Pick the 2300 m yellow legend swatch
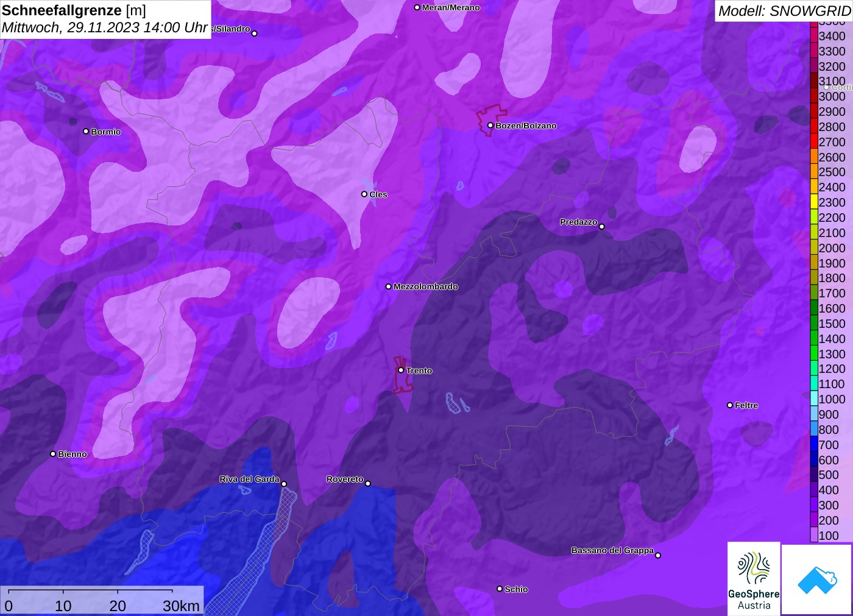 click(x=813, y=202)
